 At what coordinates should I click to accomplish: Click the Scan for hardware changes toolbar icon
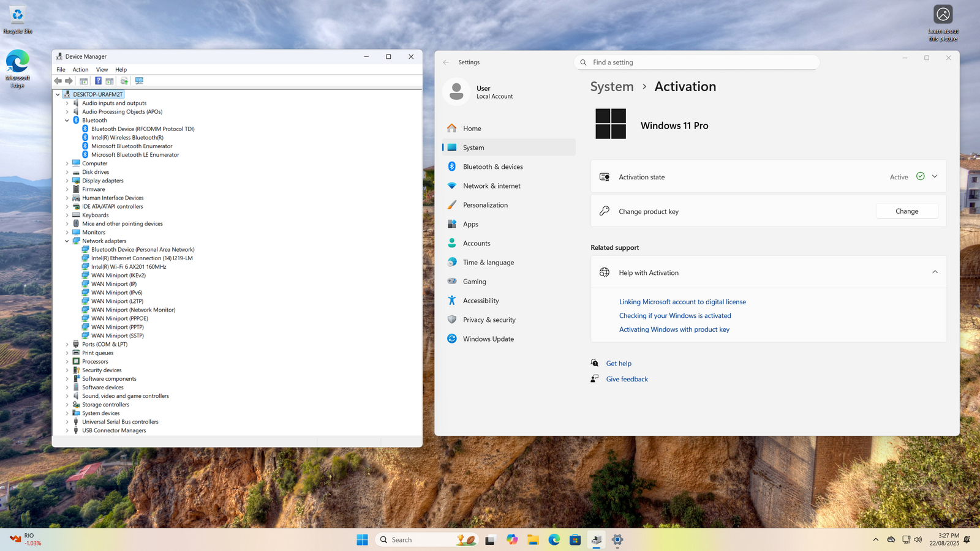[x=139, y=81]
